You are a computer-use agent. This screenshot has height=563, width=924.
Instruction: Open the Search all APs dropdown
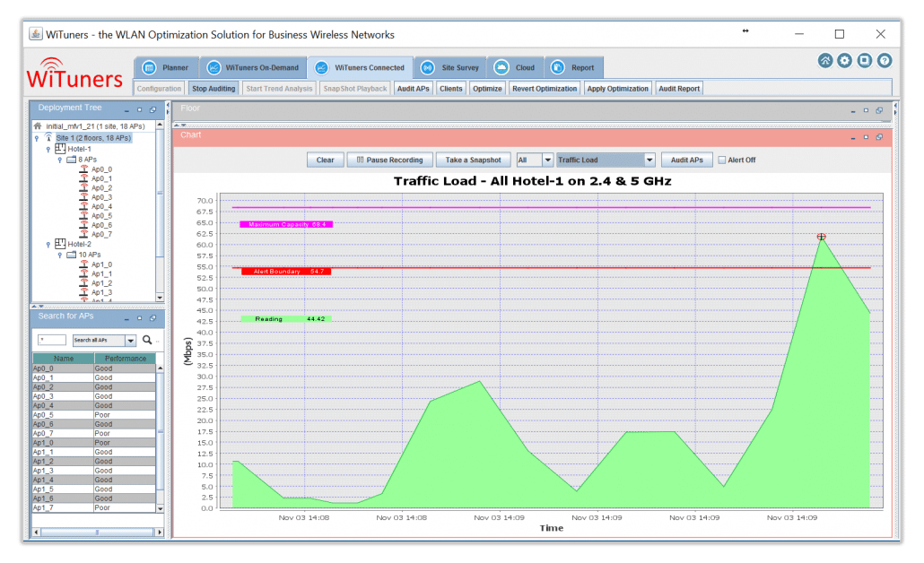click(x=131, y=341)
